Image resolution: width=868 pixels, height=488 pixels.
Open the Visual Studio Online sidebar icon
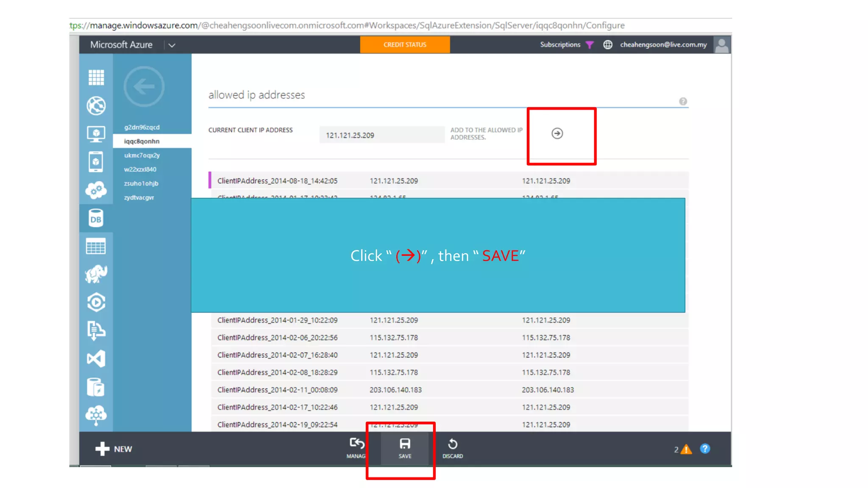coord(96,359)
